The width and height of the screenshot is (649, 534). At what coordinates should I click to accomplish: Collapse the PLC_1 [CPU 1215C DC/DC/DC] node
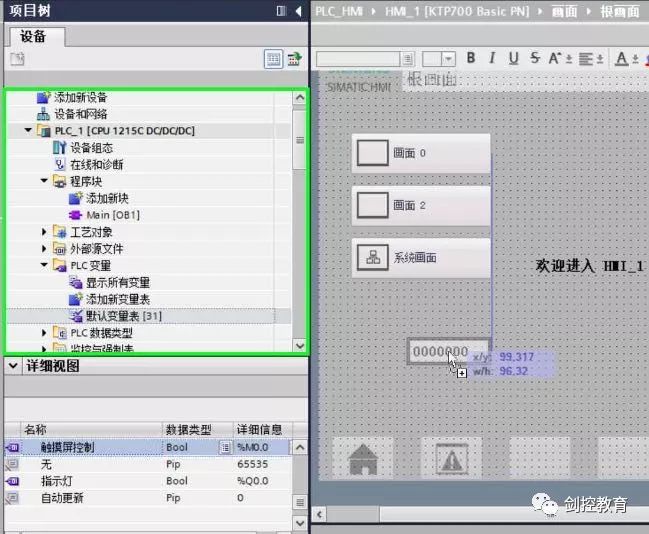(x=28, y=130)
